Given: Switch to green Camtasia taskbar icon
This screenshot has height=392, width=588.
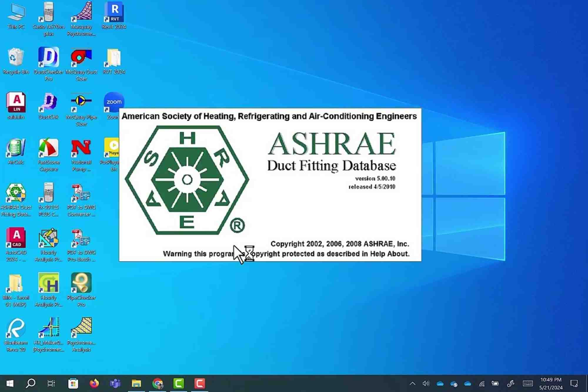Looking at the screenshot, I should (x=178, y=383).
